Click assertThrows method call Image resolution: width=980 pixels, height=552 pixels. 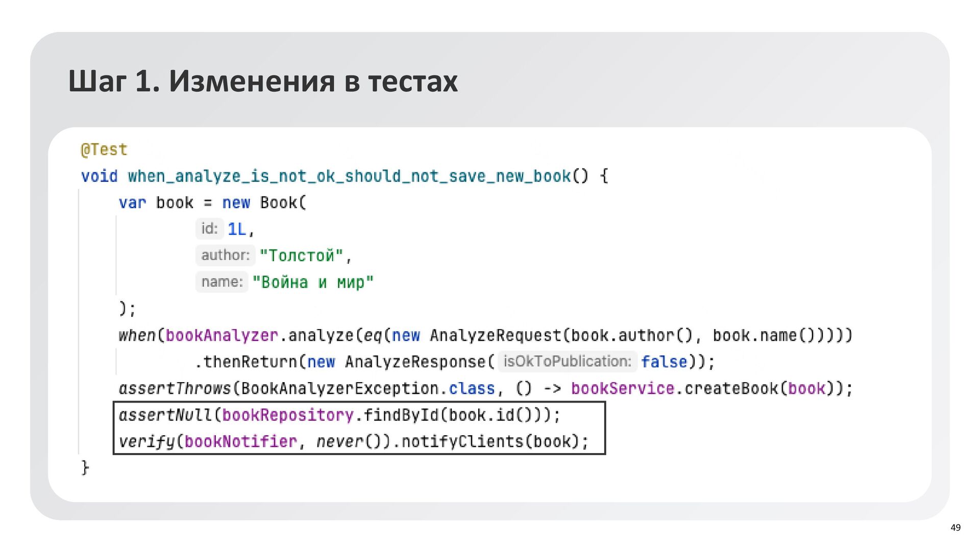click(x=175, y=388)
